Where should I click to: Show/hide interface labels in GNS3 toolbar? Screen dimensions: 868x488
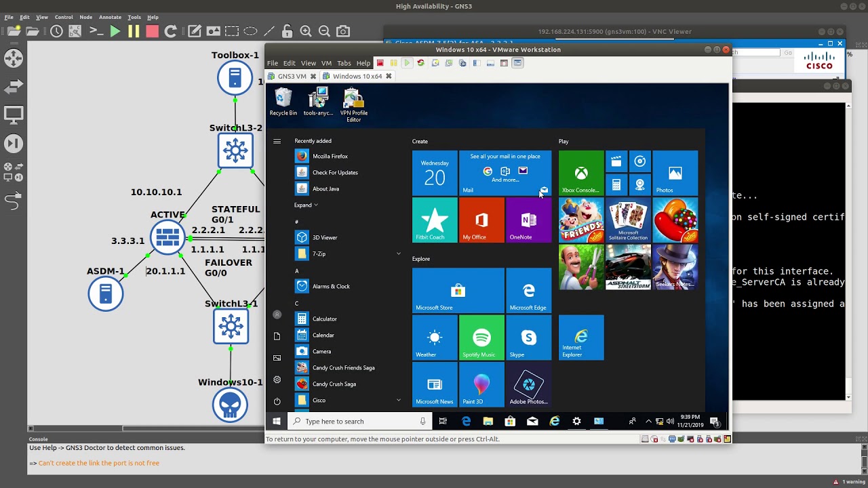(75, 31)
